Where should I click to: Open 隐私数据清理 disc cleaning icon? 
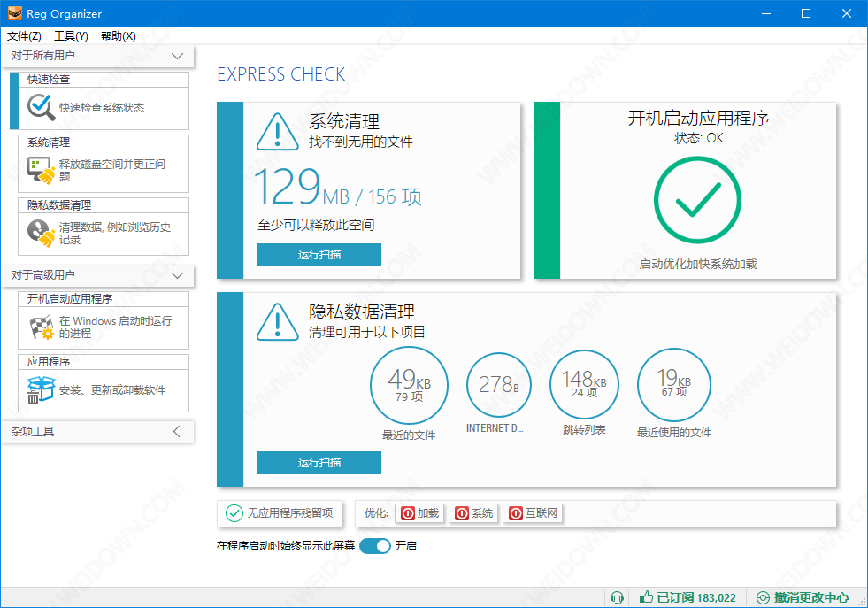(41, 233)
